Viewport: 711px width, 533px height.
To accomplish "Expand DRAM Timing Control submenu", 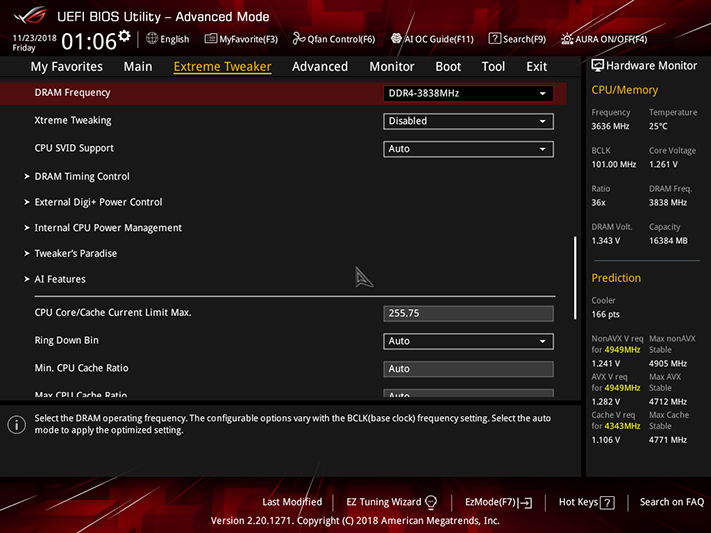I will [82, 176].
